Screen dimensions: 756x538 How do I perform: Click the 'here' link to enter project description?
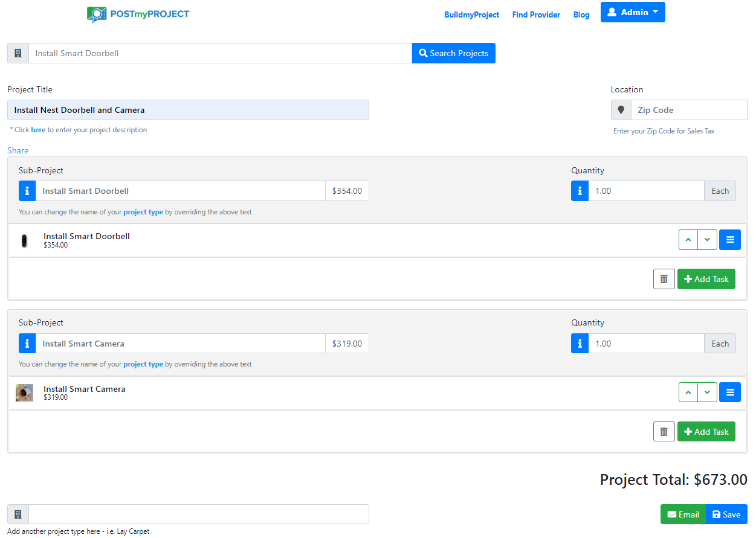click(38, 130)
